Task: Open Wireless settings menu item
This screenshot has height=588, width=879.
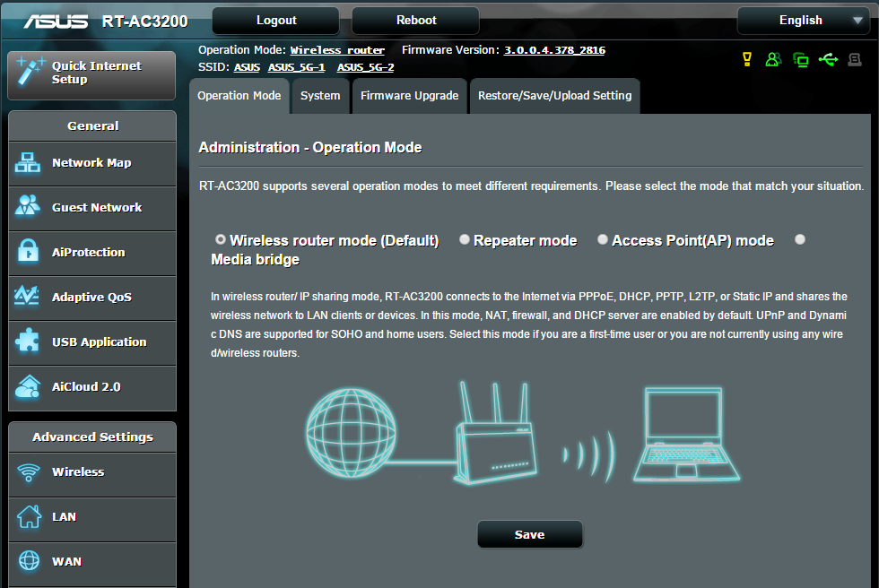Action: pyautogui.click(x=92, y=474)
